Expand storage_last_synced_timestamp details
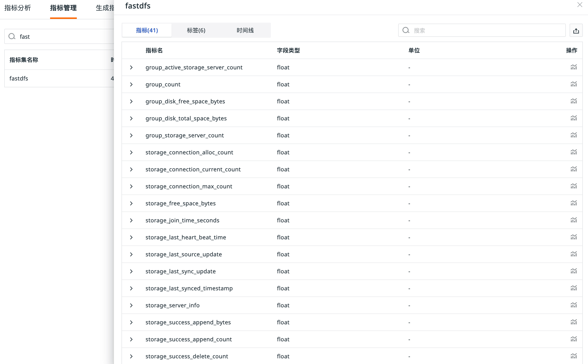This screenshot has height=364, width=588. coord(131,288)
